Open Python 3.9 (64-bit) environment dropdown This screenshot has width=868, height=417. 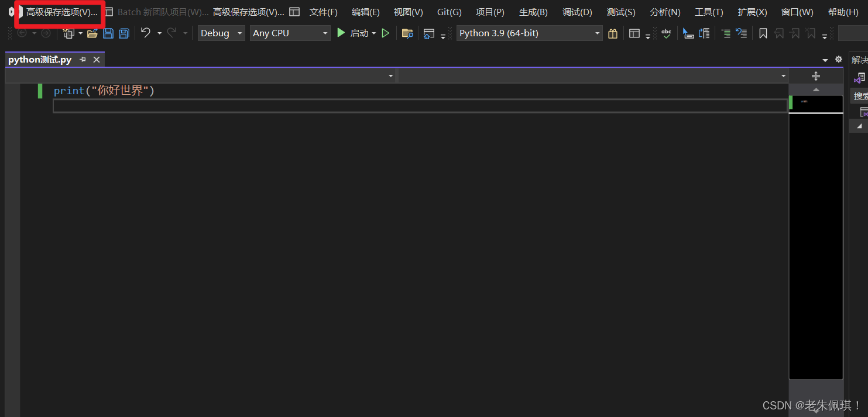tap(530, 33)
